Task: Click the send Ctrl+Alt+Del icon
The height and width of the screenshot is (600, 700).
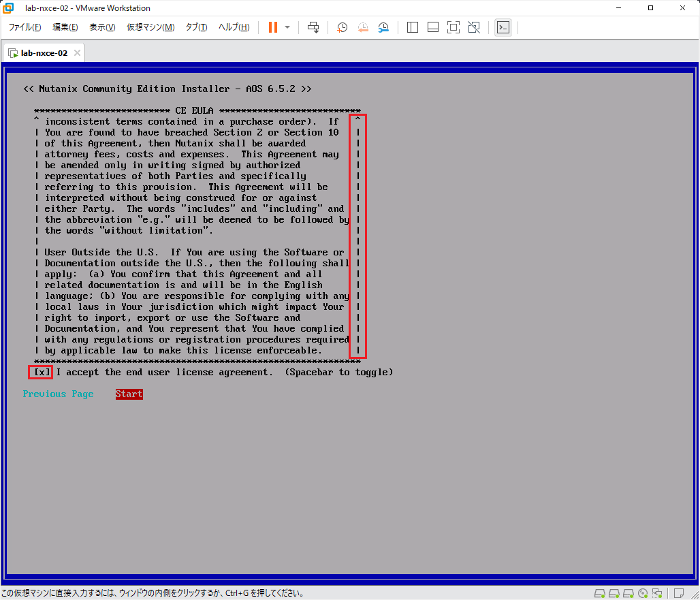Action: click(x=313, y=27)
